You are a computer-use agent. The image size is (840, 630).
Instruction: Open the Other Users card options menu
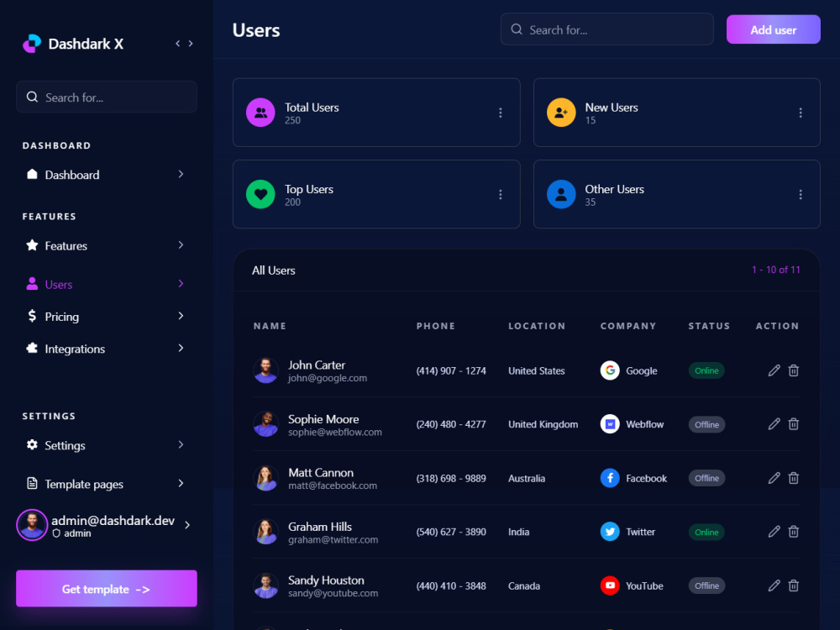coord(801,195)
